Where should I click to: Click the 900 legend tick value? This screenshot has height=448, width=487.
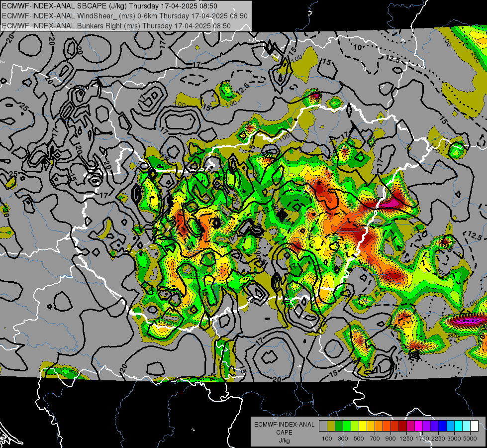click(390, 439)
